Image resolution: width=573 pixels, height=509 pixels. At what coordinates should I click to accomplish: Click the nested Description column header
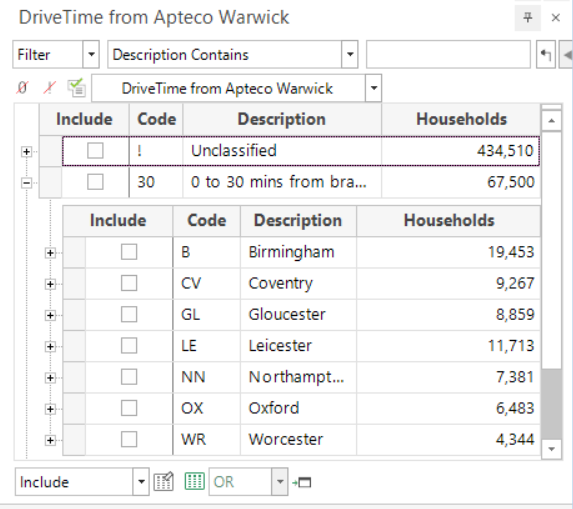[298, 220]
